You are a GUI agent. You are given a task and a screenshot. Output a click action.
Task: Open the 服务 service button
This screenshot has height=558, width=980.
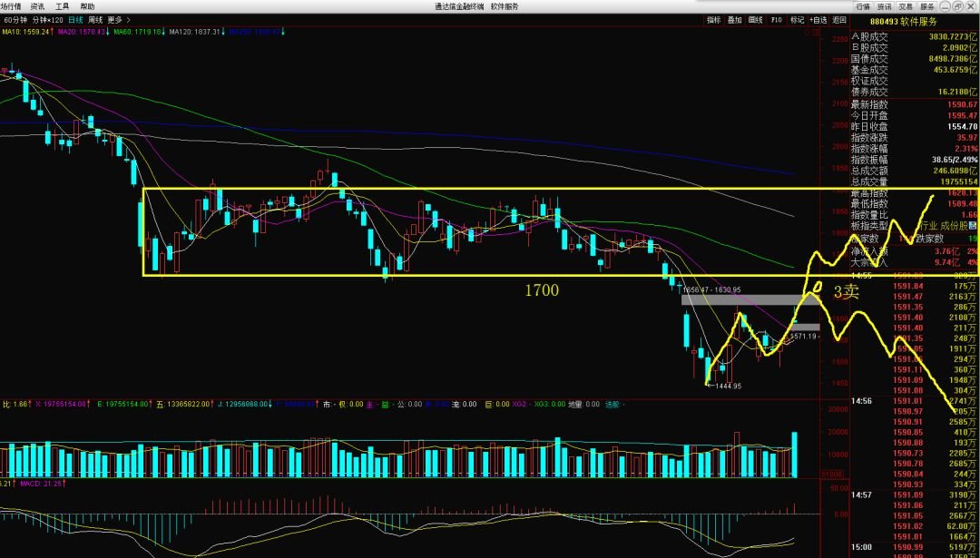coord(927,6)
